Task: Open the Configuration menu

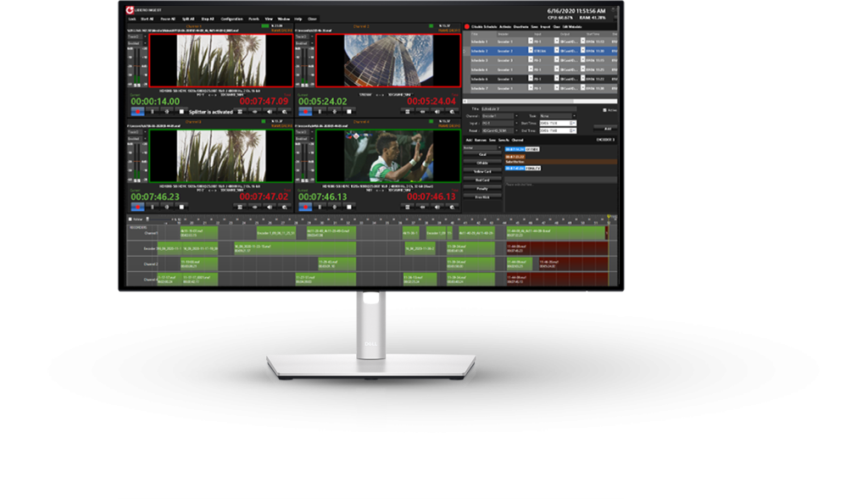Action: (231, 18)
